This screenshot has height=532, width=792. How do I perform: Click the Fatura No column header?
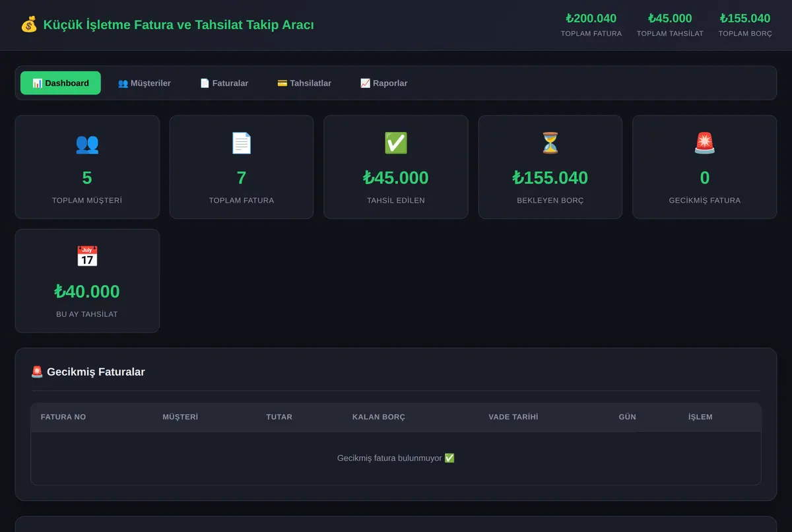(63, 417)
